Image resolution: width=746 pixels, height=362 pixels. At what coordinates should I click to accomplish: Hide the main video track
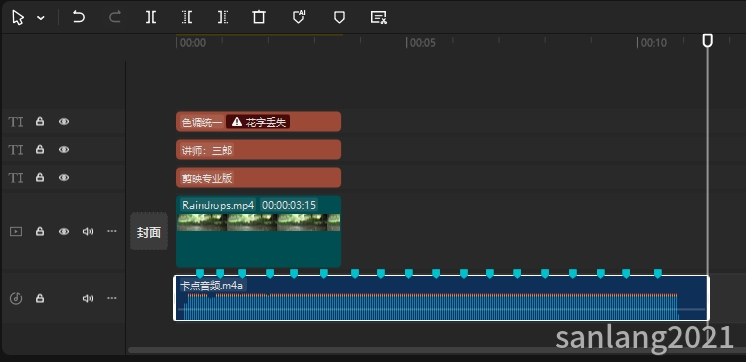(x=64, y=231)
